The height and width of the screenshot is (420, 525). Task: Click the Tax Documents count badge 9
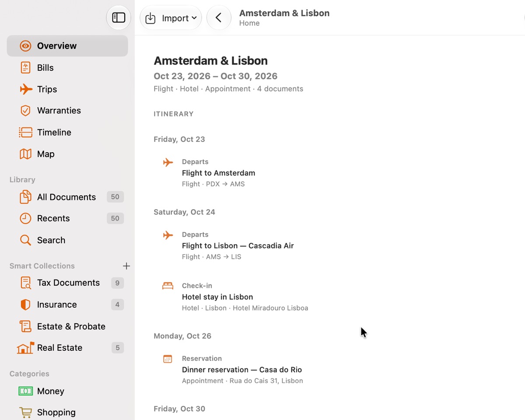117,283
